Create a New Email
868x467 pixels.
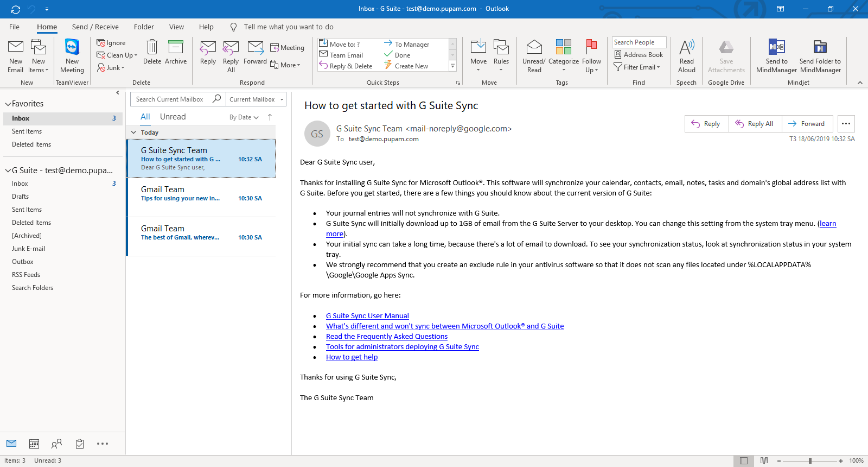[x=16, y=56]
